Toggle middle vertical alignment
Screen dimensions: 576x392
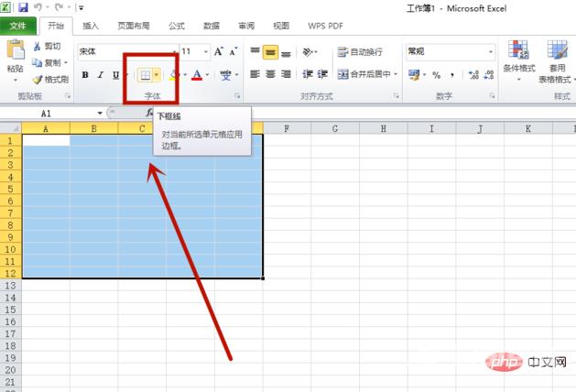(270, 52)
